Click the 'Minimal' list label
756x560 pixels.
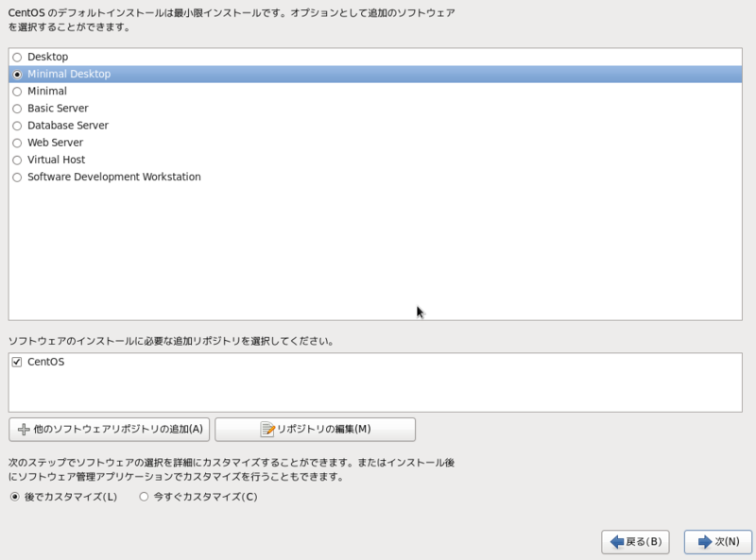pos(46,91)
